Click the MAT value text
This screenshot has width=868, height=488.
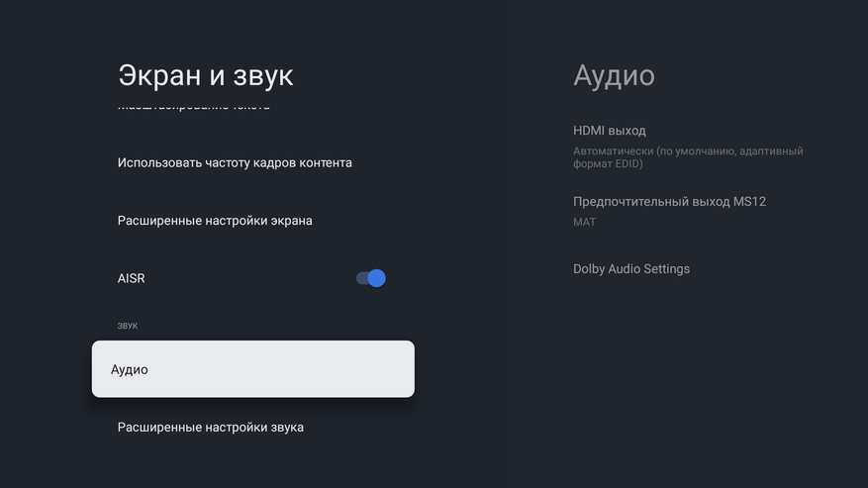click(x=584, y=222)
